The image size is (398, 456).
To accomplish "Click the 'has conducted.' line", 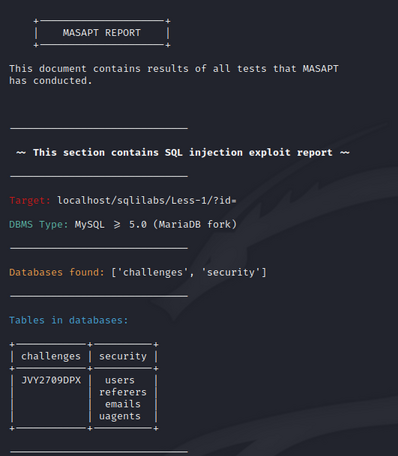I will coord(50,81).
